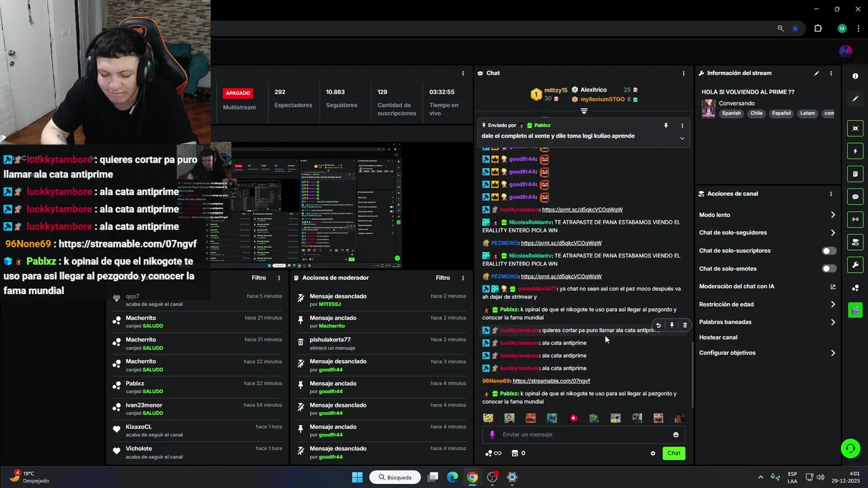
Task: Unpin the pinned message via pin icon
Action: point(666,125)
